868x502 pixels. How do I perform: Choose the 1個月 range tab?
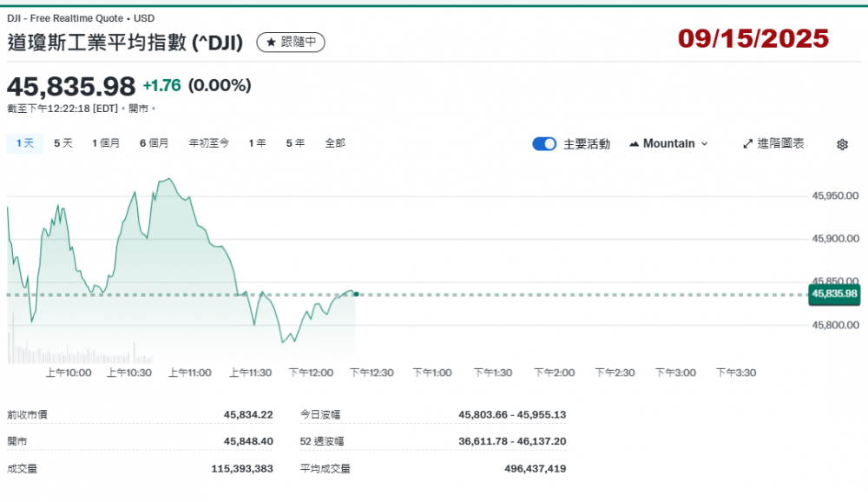tap(106, 143)
